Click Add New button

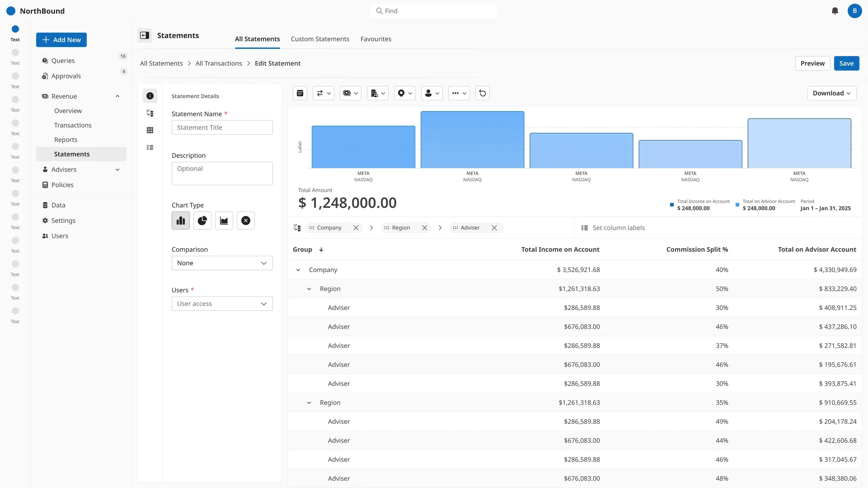coord(61,40)
